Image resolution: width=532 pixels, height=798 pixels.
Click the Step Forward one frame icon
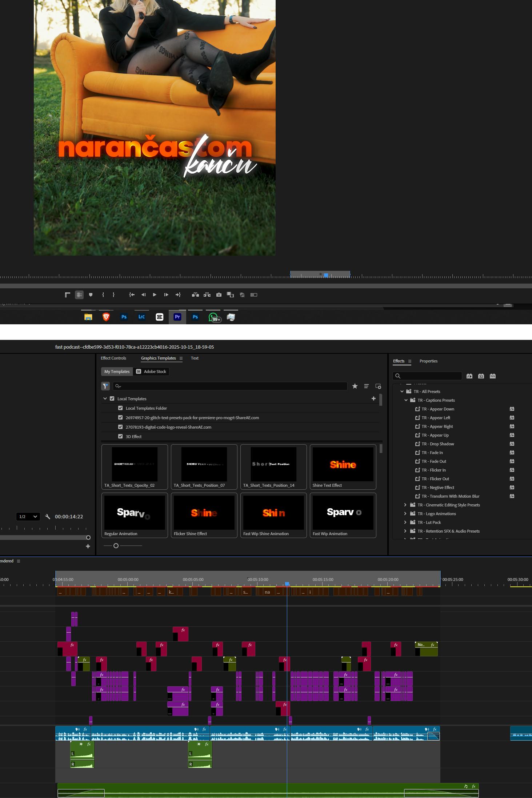166,295
